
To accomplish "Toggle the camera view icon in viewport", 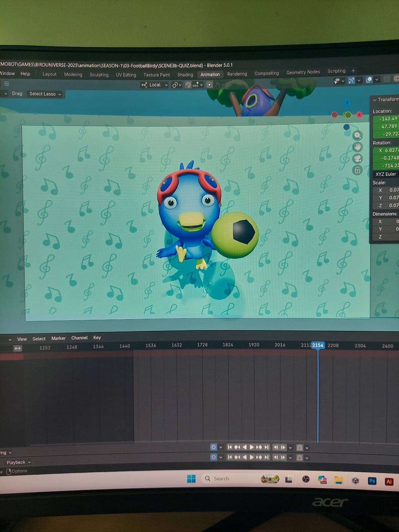I will (x=357, y=159).
